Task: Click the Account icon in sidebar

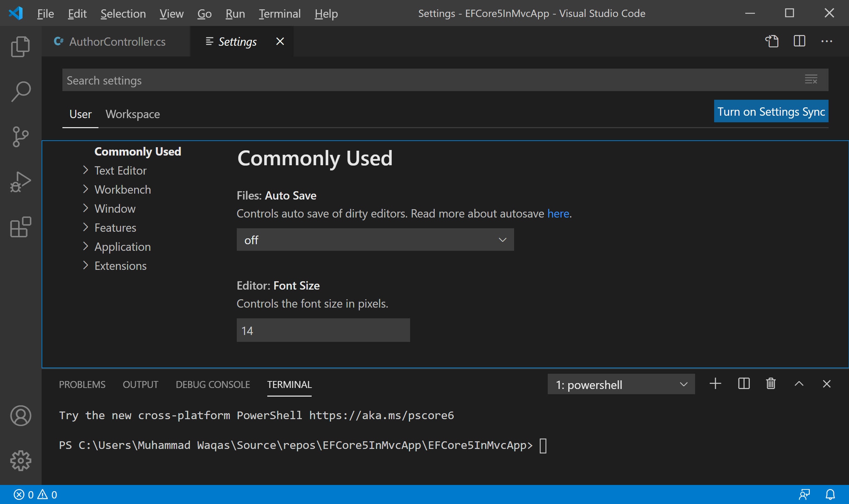Action: [x=20, y=416]
